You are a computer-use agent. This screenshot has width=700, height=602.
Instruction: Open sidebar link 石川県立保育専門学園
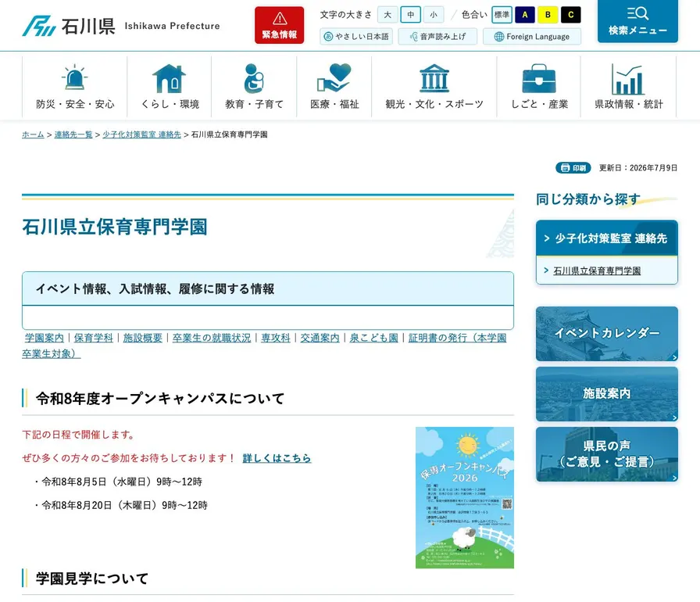point(597,271)
